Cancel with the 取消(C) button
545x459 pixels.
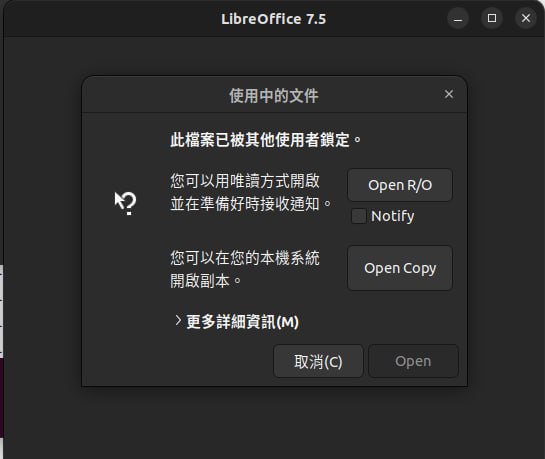[318, 361]
